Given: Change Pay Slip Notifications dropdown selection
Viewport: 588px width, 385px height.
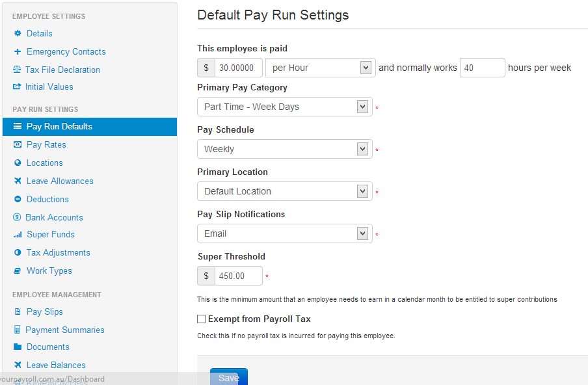Looking at the screenshot, I should [x=284, y=233].
